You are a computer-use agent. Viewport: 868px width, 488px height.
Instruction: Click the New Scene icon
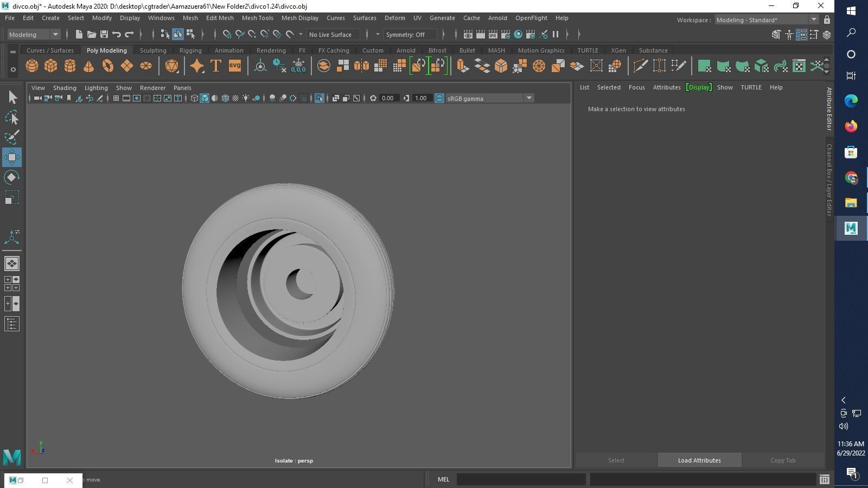pos(79,34)
